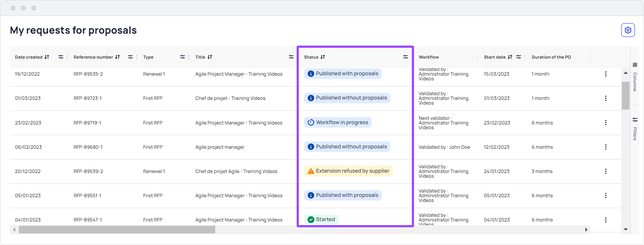644x245 pixels.
Task: Click Next validator workflow cell
Action: [443, 123]
